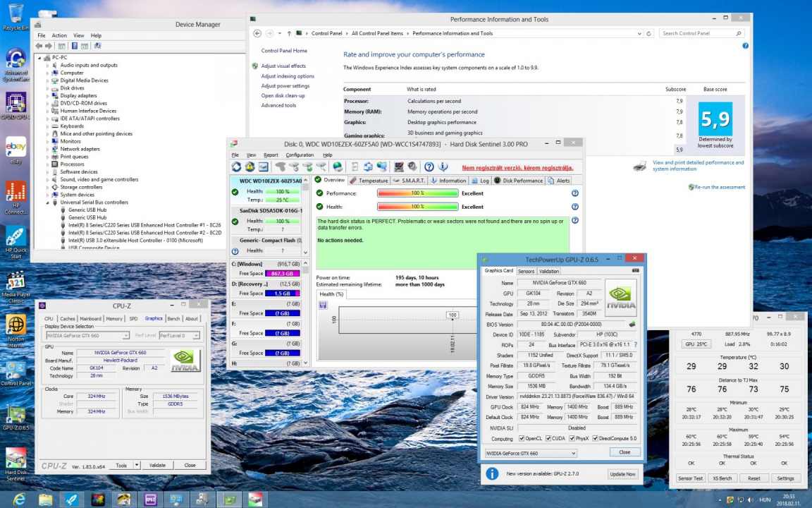Screen dimensions: 812x508
Task: Toggle the DirectCompute 5.0 checkbox in GPU-Z
Action: (595, 439)
